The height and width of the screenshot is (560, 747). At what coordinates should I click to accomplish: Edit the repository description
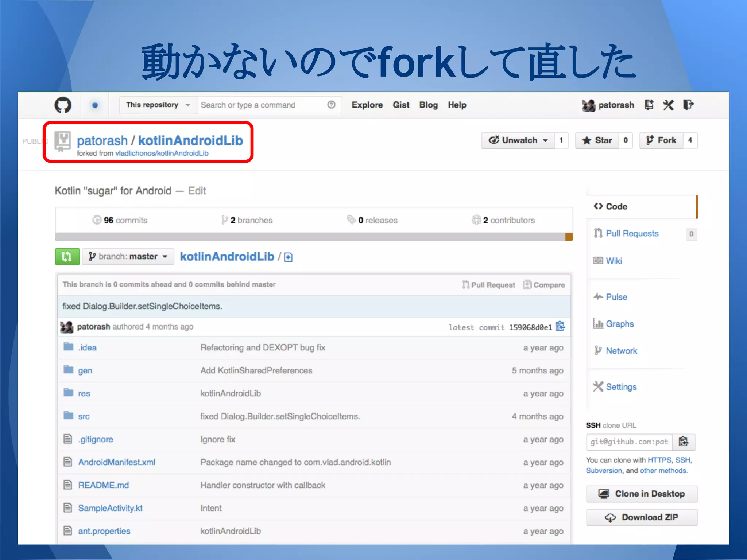click(197, 191)
